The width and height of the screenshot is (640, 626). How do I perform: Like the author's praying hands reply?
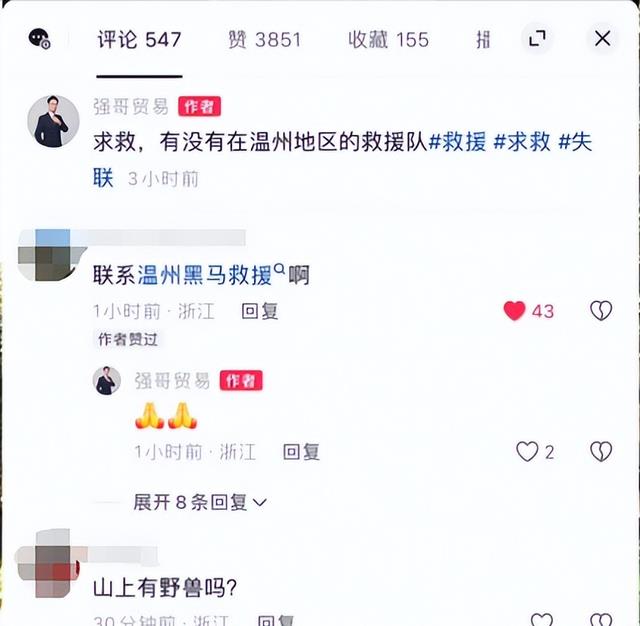click(527, 452)
